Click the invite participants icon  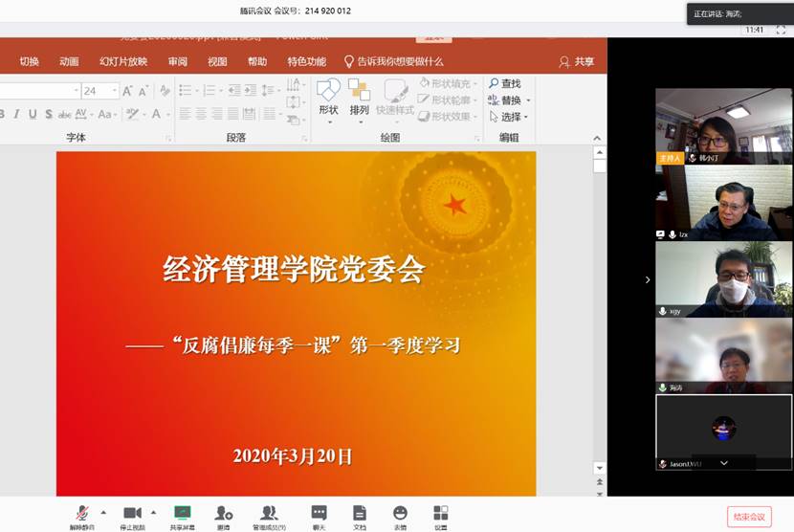point(223,514)
